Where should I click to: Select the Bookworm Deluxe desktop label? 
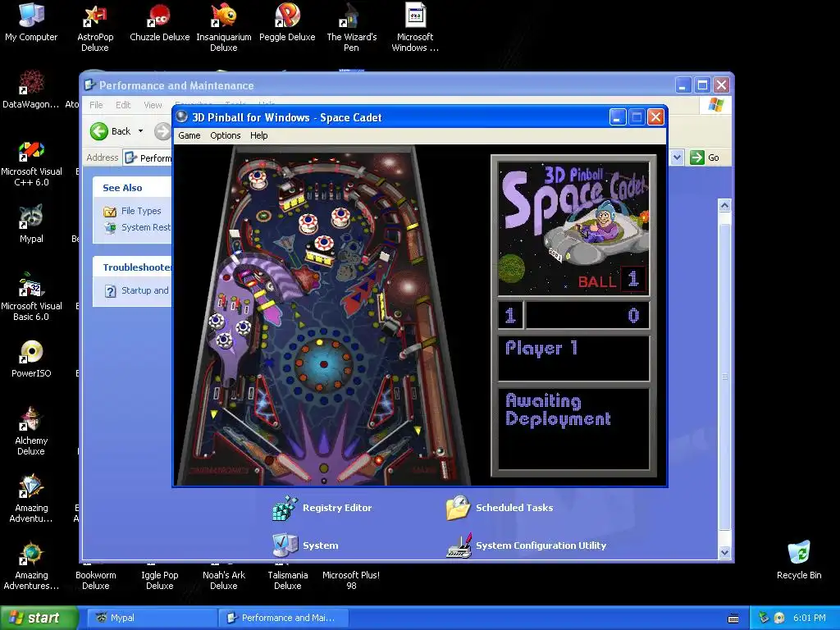[95, 580]
